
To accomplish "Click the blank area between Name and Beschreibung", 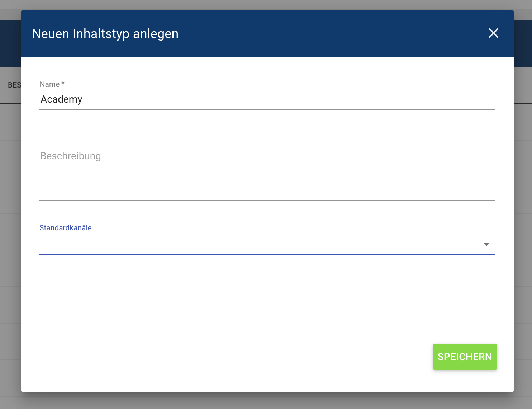I will coord(267,127).
